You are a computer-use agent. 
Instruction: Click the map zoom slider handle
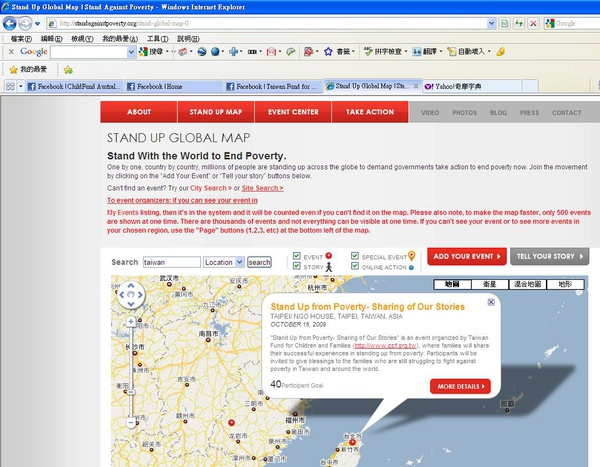(131, 392)
